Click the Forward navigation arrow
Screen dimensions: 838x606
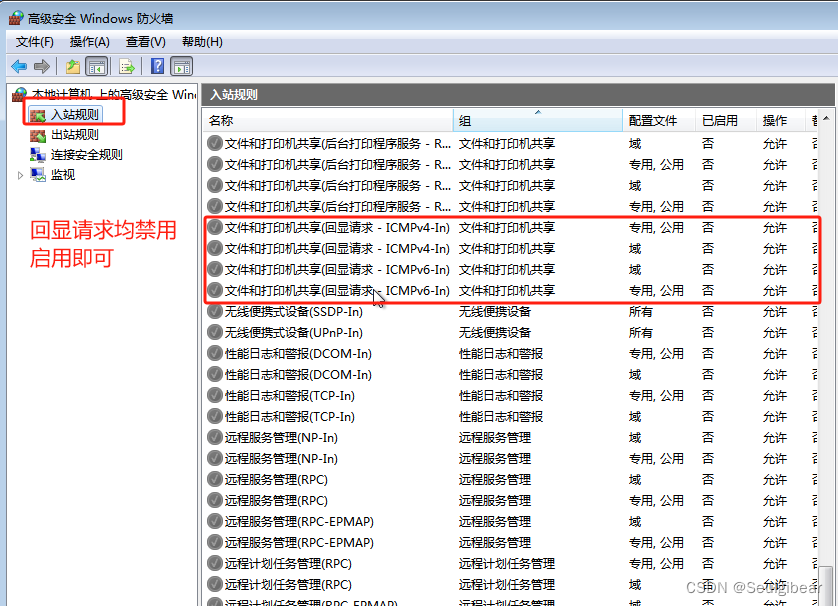pyautogui.click(x=40, y=66)
